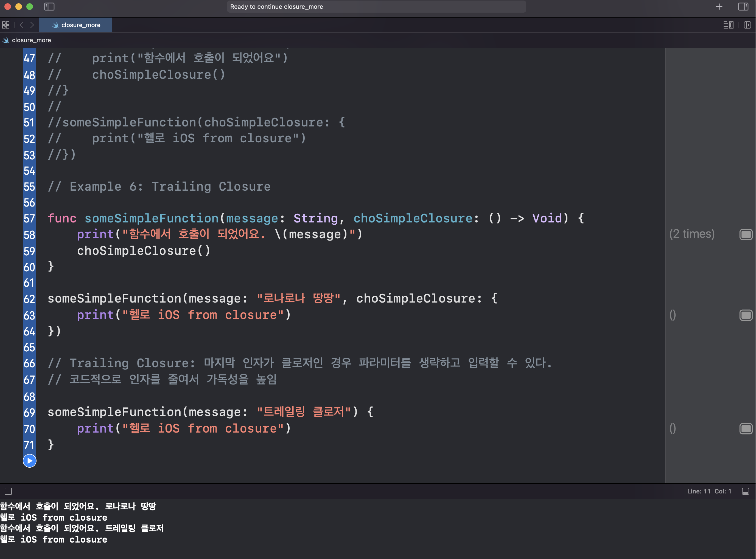Hide the debug console area
Screen dimensions: 756x559
point(745,491)
